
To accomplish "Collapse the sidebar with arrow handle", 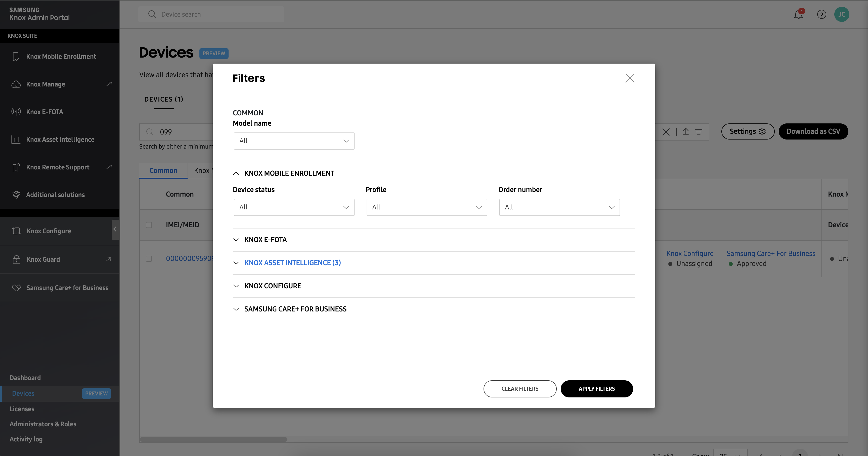I will coord(115,229).
